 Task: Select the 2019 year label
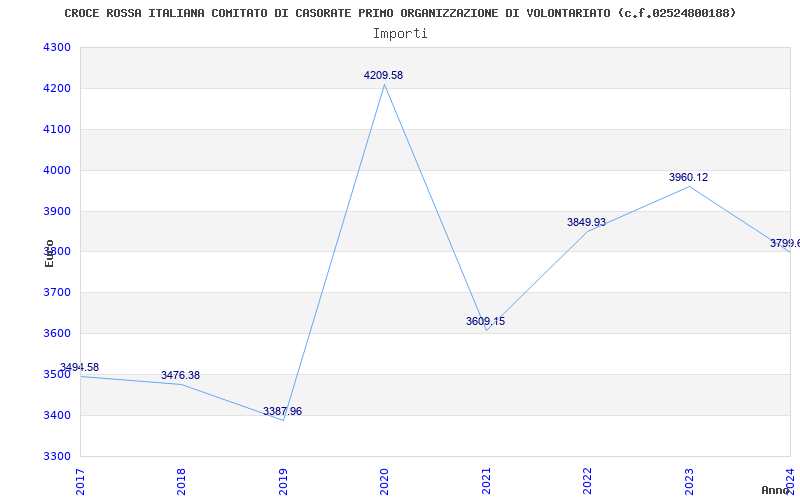283,482
